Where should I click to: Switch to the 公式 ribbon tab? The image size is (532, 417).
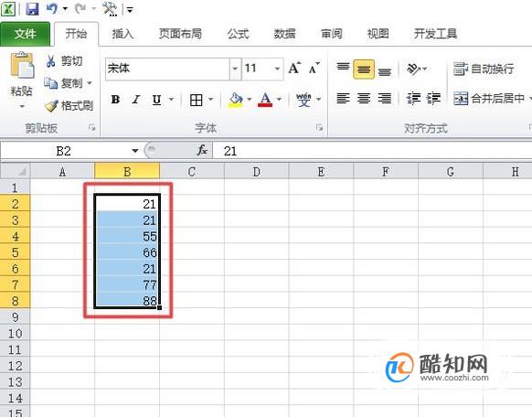point(239,34)
